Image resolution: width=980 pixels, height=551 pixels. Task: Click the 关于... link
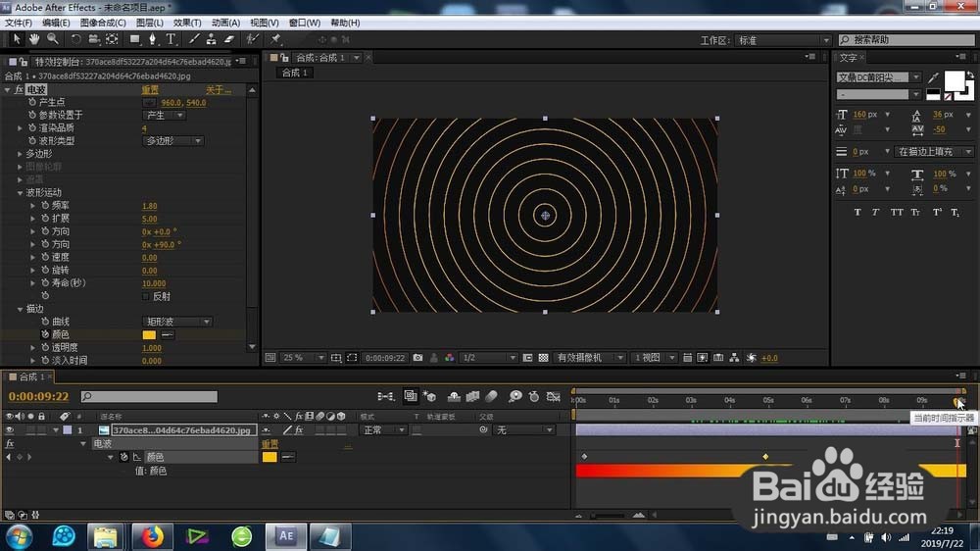pyautogui.click(x=219, y=90)
